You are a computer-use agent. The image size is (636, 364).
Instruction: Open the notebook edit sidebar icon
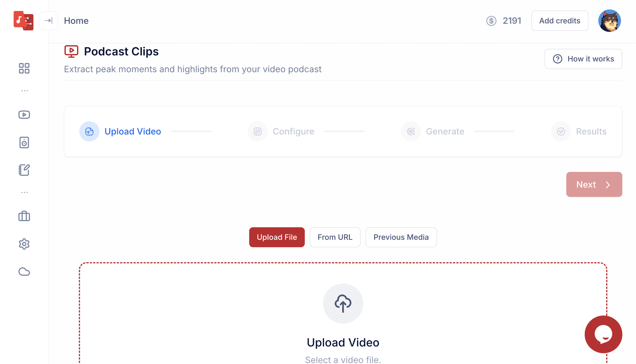tap(24, 170)
